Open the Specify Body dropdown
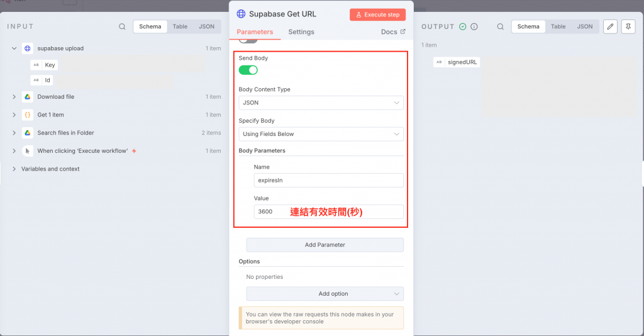The image size is (644, 336). (321, 134)
